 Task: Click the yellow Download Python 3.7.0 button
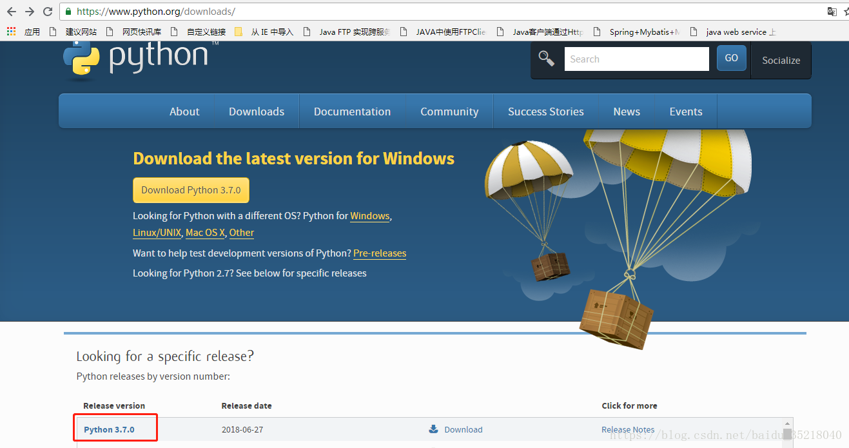coord(191,190)
